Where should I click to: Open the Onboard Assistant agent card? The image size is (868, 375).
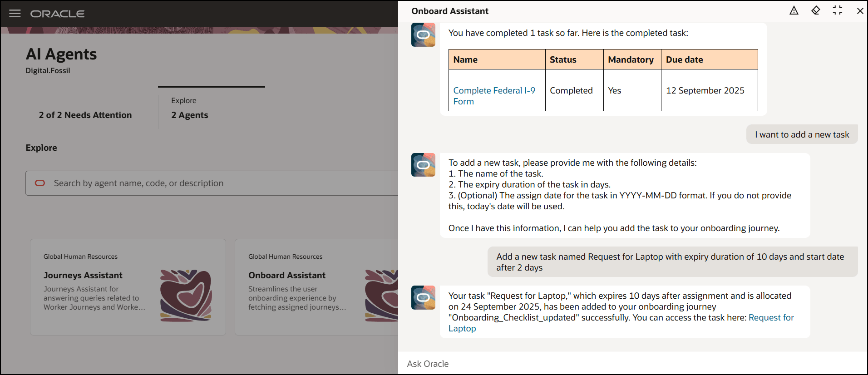pos(316,287)
